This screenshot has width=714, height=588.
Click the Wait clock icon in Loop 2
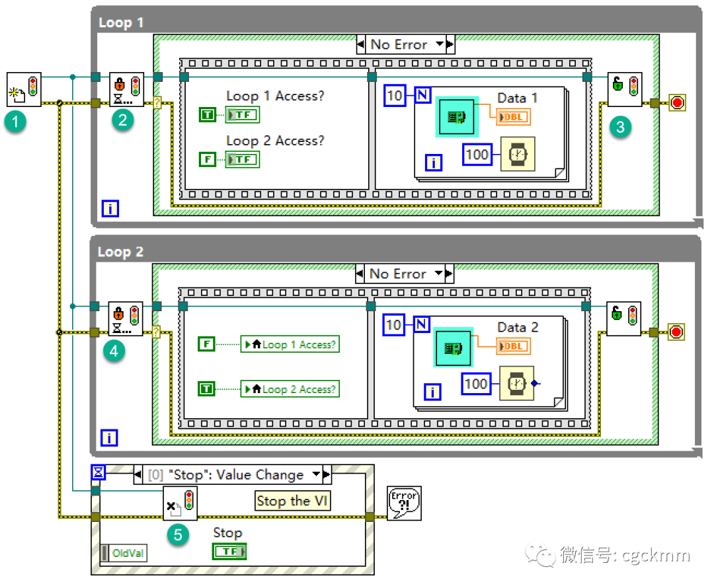518,383
